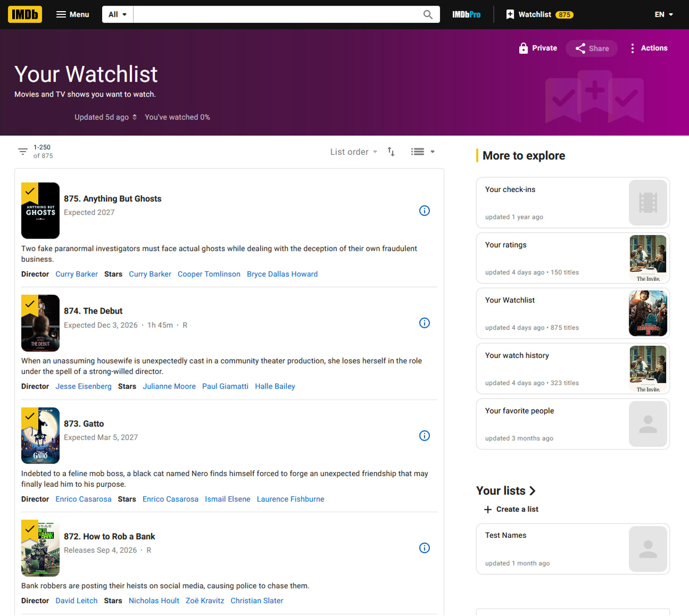Viewport: 689px width, 616px height.
Task: Submit search with magnifier icon
Action: (x=428, y=14)
